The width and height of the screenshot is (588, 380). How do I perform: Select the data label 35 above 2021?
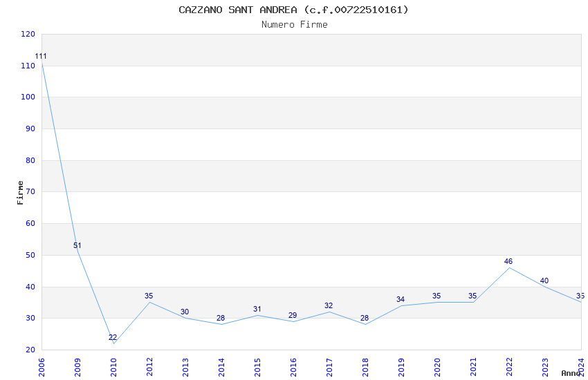click(x=472, y=296)
